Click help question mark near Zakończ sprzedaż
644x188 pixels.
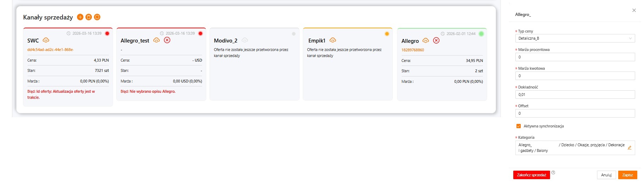(x=553, y=173)
